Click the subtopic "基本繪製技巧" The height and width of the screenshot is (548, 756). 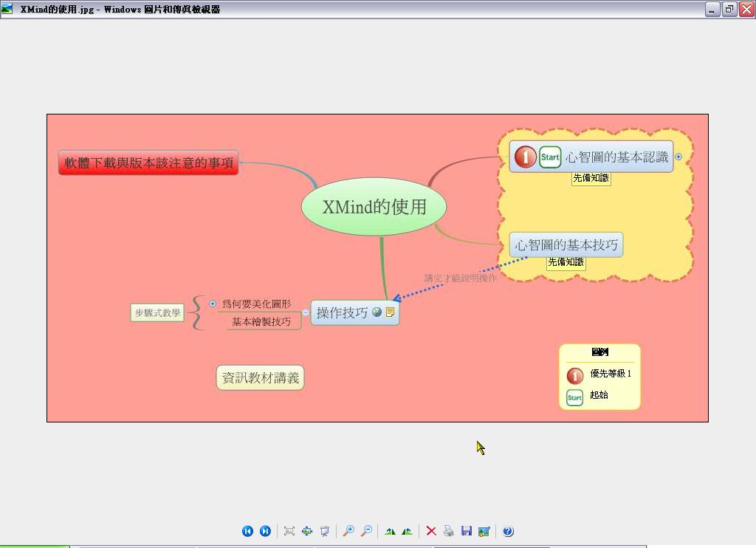pos(261,322)
